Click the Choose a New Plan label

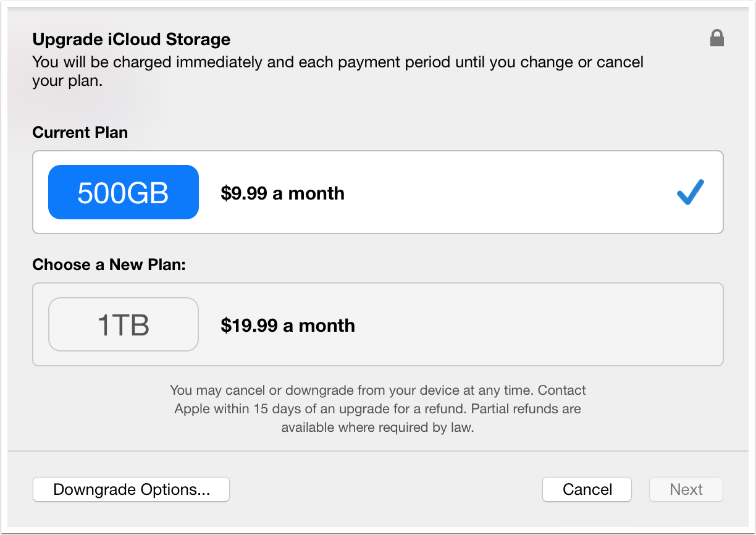(x=109, y=264)
